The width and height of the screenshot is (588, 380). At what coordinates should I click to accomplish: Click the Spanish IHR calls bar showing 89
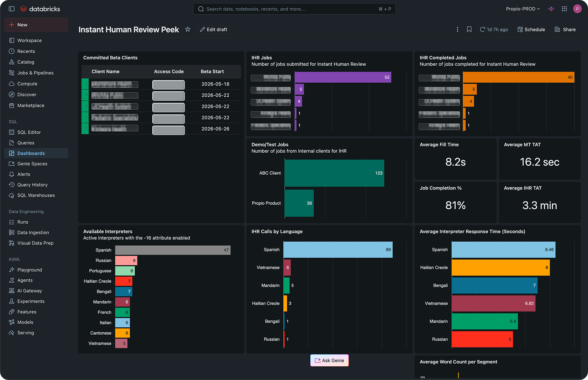pos(338,250)
